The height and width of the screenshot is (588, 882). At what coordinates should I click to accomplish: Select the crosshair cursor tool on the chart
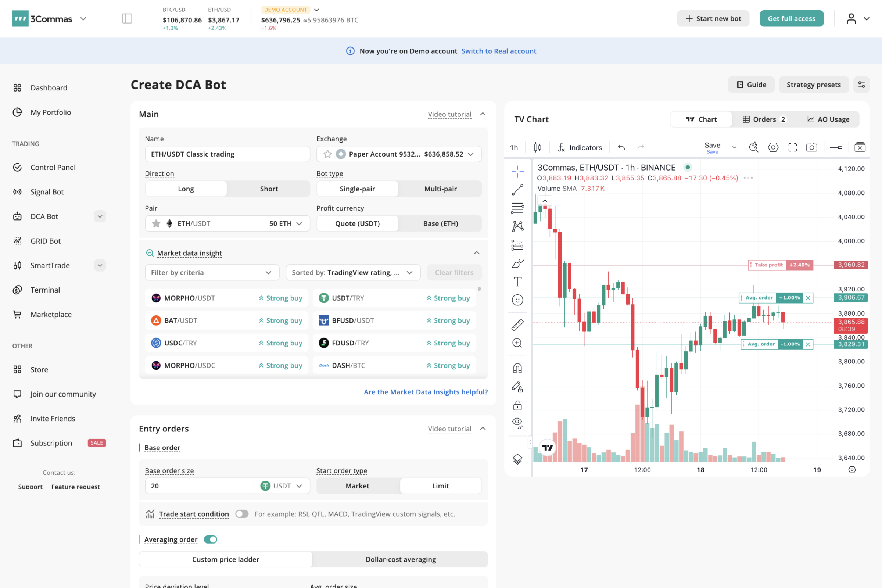coord(517,171)
